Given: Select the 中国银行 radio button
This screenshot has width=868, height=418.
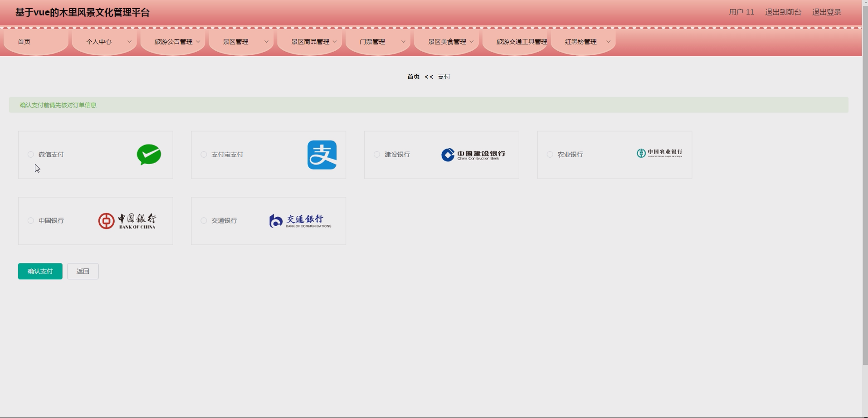Looking at the screenshot, I should [31, 220].
